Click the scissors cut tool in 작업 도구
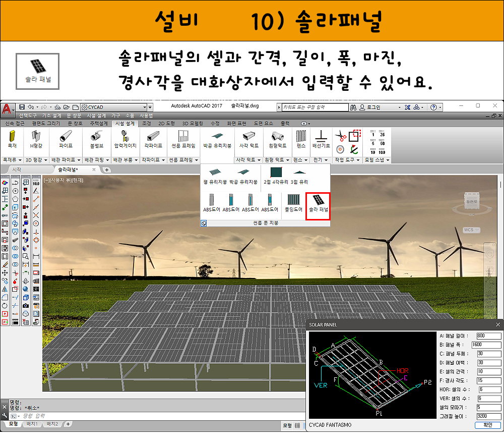This screenshot has height=445, width=504. (340, 136)
